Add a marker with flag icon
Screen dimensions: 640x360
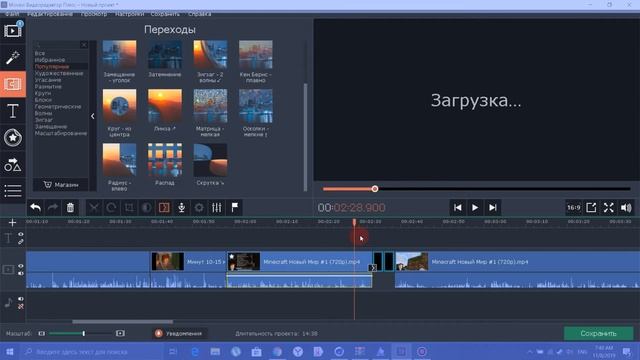[235, 208]
